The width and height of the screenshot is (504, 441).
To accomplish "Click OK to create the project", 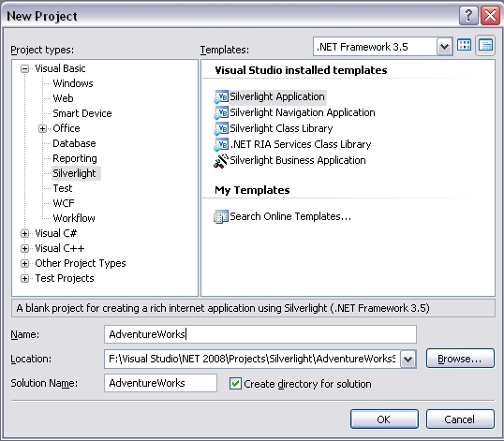I will point(384,419).
